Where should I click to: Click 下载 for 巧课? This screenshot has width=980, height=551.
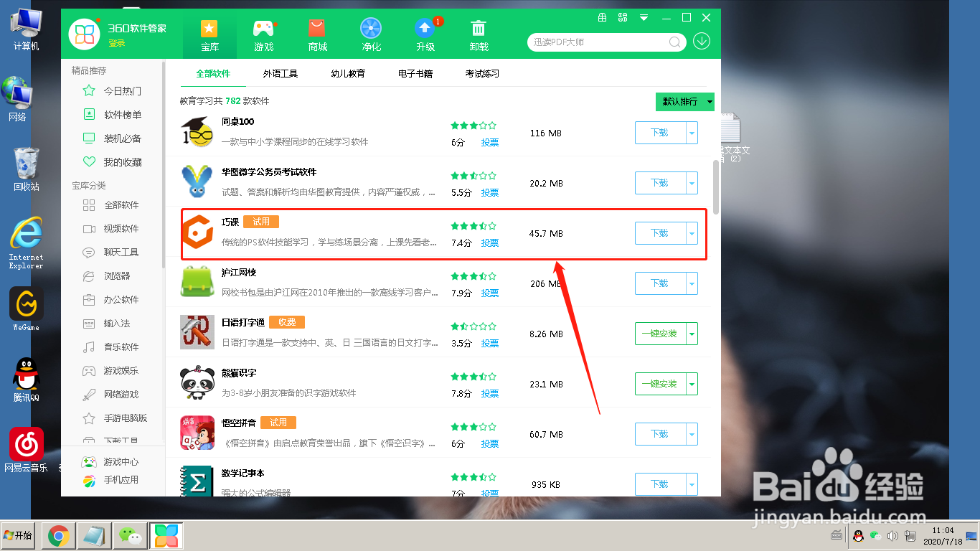[660, 233]
